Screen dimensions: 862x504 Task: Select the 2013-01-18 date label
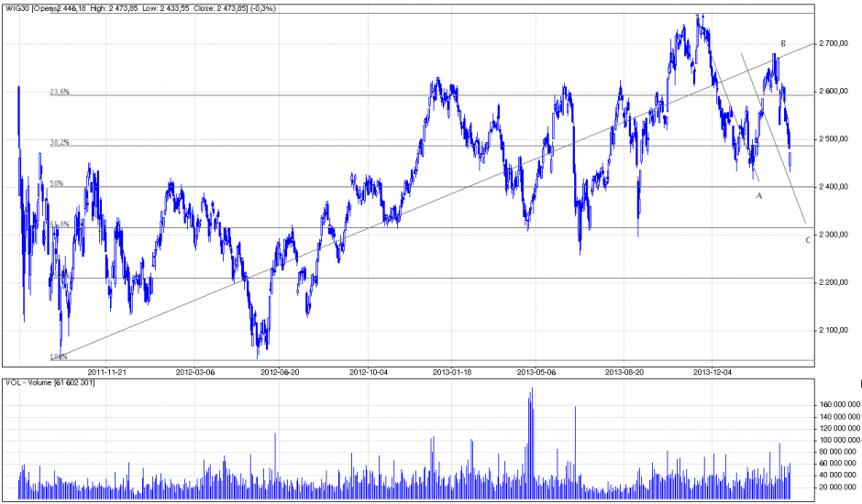[x=452, y=372]
